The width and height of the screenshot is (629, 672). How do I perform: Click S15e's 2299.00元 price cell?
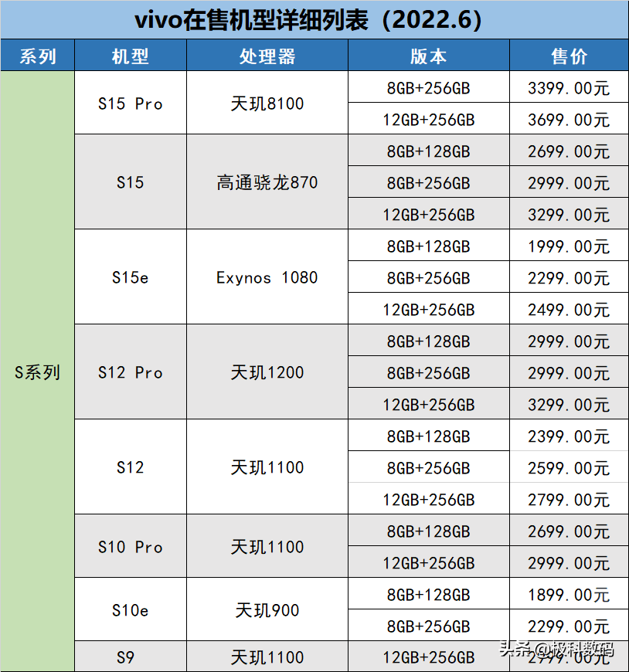(569, 277)
